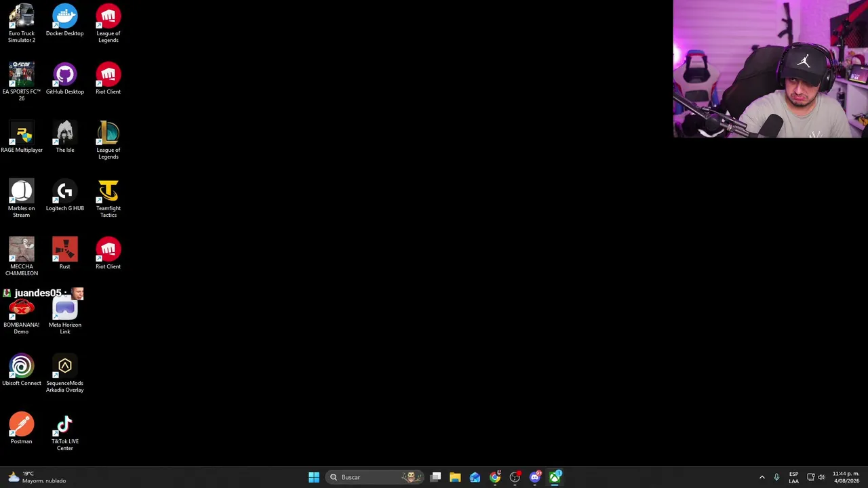
Task: Click the MECCHA CHAMELEON shortcut
Action: [x=22, y=257]
